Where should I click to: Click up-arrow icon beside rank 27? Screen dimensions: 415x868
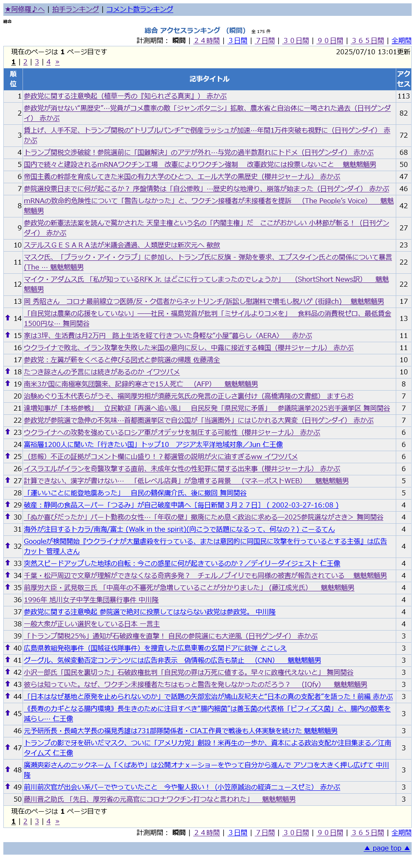[8, 480]
